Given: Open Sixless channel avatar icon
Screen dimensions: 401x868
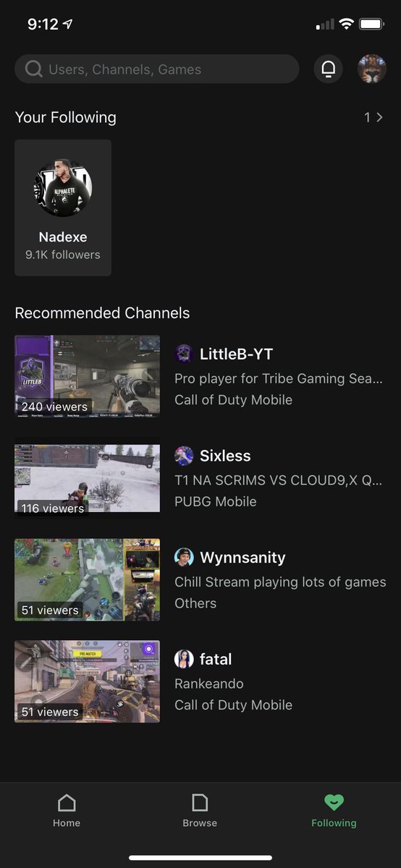Looking at the screenshot, I should [184, 456].
